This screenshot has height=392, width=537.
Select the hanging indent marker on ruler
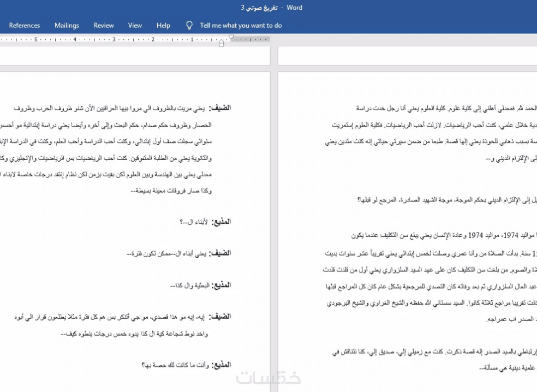tap(221, 43)
